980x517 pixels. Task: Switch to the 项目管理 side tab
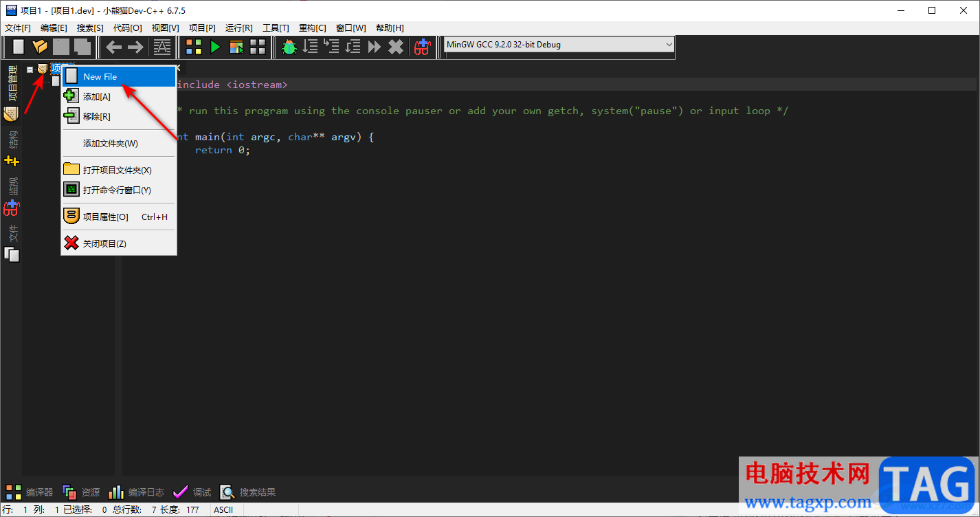(x=11, y=92)
